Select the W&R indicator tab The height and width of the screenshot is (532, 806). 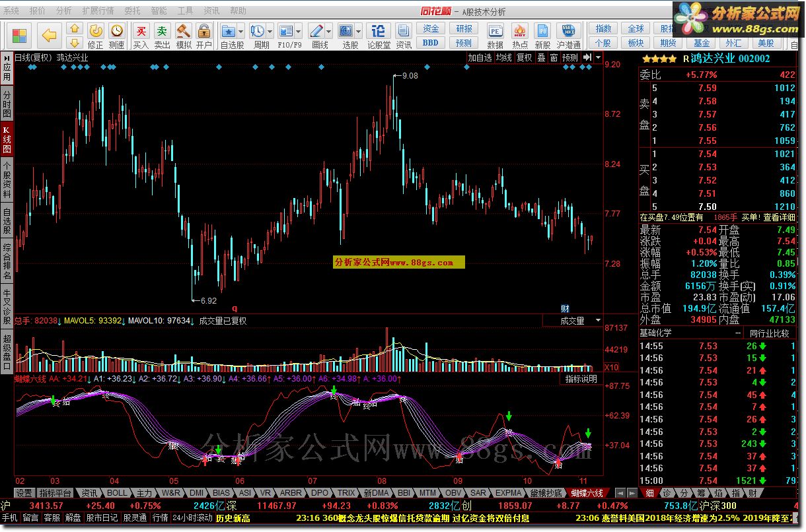[x=171, y=493]
